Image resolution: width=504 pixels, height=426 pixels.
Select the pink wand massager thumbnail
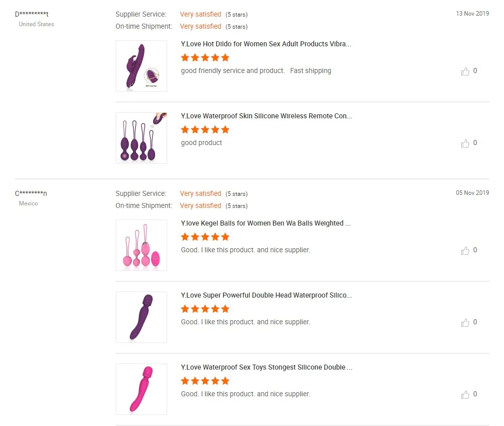pyautogui.click(x=141, y=389)
